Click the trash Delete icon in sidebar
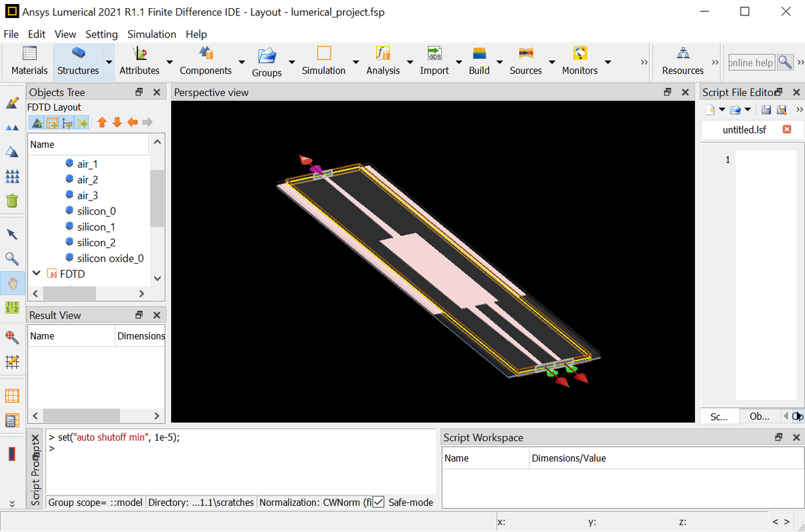This screenshot has height=532, width=805. pos(12,201)
